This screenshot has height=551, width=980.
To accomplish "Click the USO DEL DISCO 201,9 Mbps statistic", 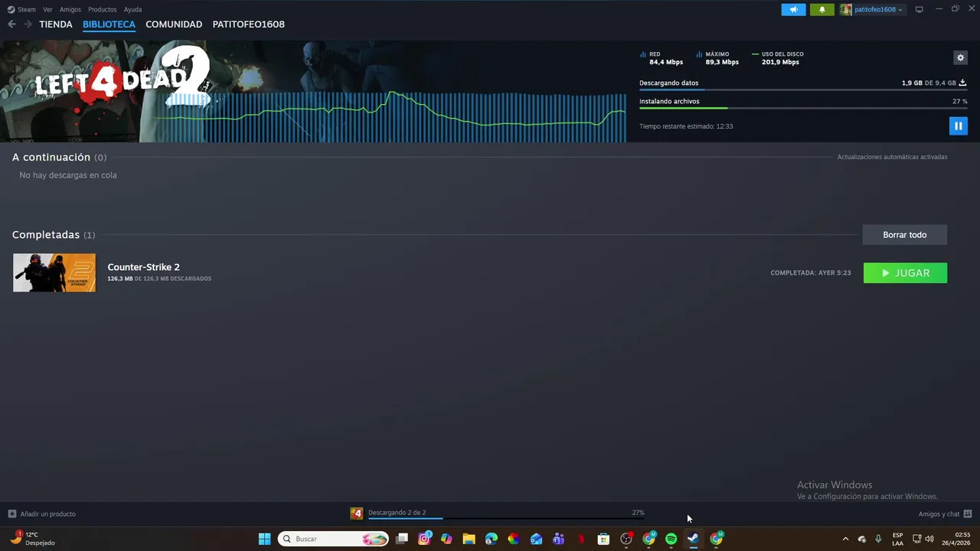I will (778, 58).
